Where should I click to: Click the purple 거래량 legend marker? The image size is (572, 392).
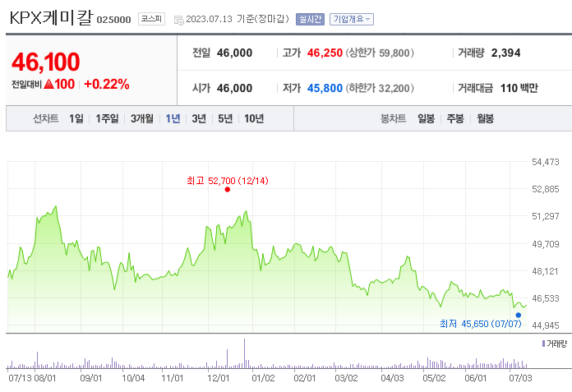543,344
